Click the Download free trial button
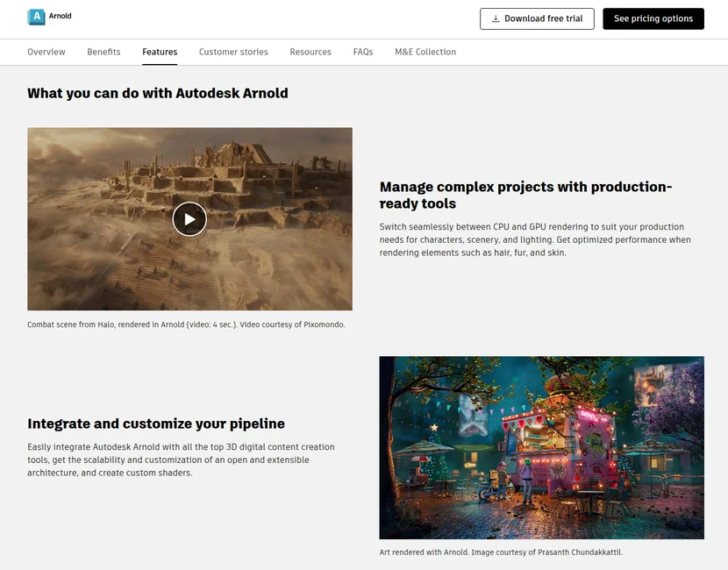 click(537, 18)
